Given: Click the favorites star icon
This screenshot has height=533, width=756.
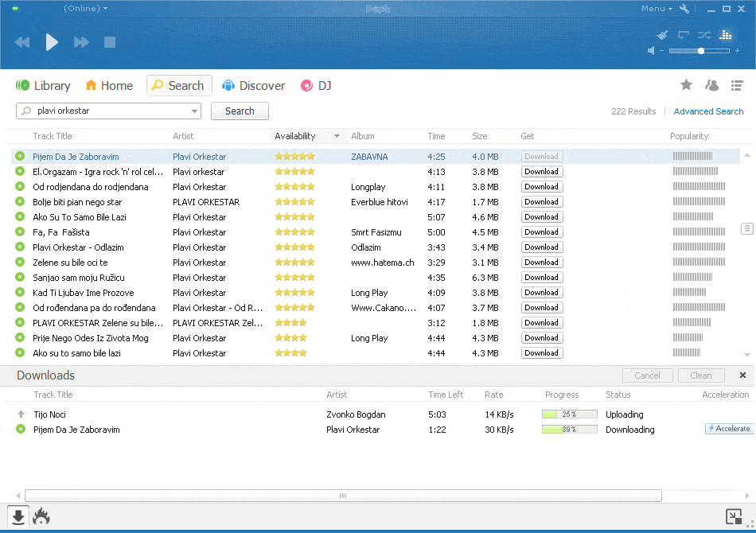Looking at the screenshot, I should click(x=686, y=85).
